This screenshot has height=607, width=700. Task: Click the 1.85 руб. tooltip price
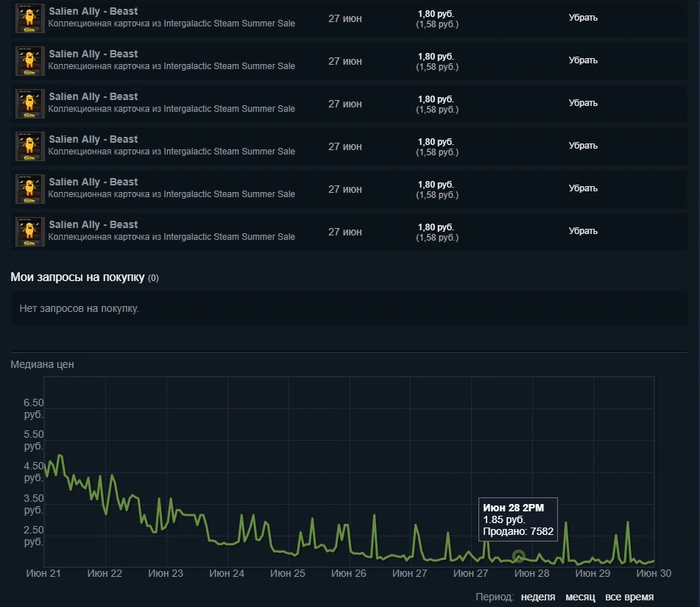(504, 519)
